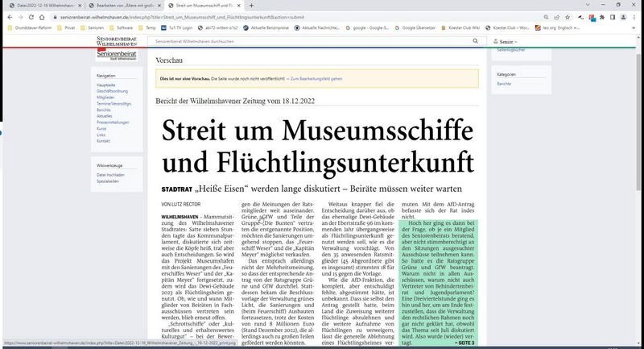Click the padlock site info icon

(55, 17)
